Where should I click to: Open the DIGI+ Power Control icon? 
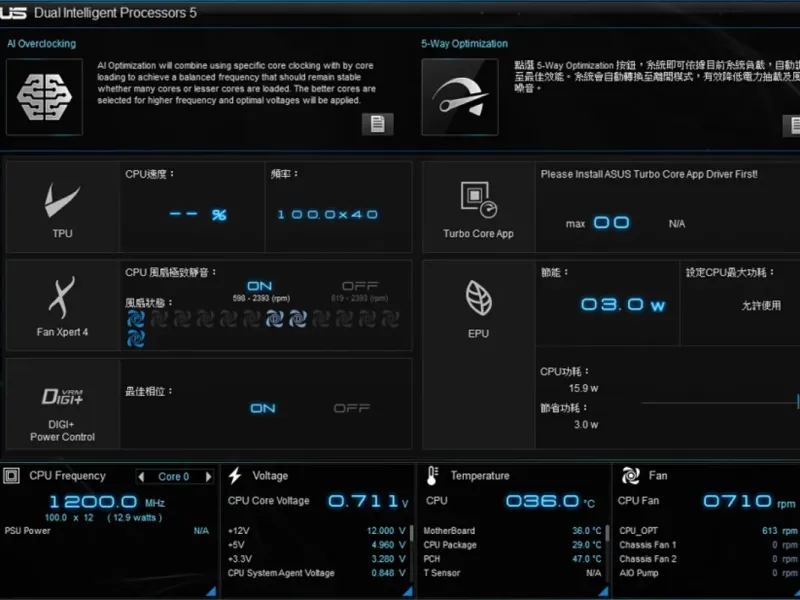pyautogui.click(x=62, y=396)
